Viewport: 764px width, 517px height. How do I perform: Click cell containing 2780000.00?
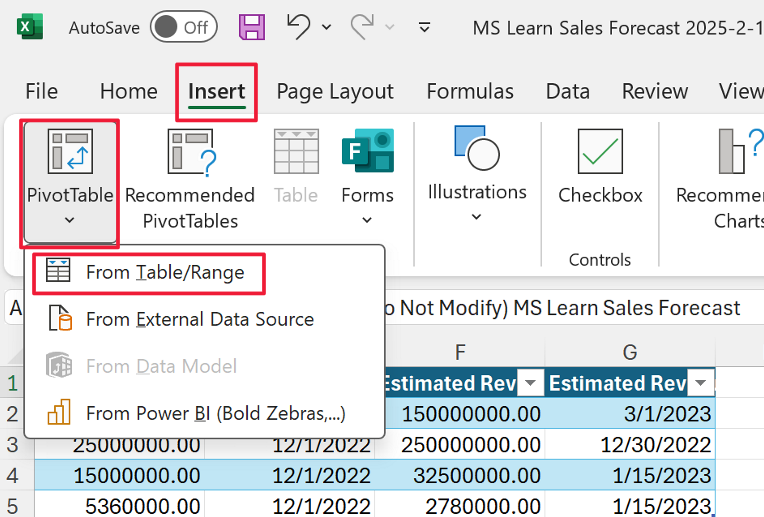460,504
